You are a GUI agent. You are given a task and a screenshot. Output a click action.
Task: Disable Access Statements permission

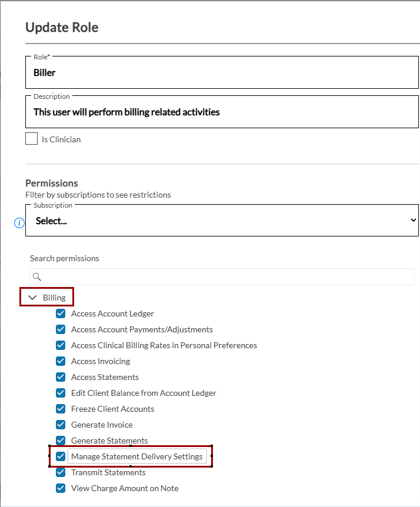(x=61, y=377)
